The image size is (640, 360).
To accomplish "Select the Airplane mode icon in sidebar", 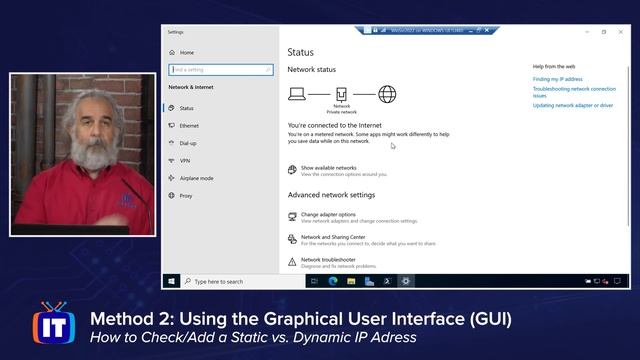I will tap(171, 178).
